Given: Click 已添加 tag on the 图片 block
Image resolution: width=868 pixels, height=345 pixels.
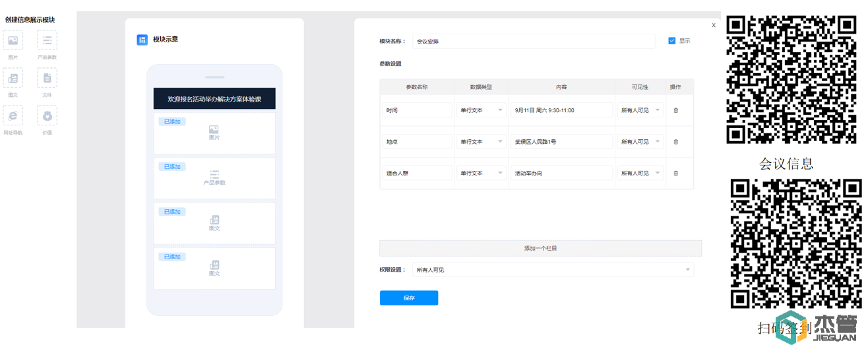Looking at the screenshot, I should 172,122.
